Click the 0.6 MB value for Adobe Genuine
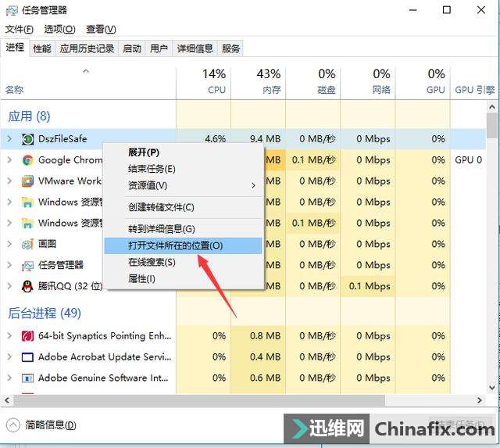 (266, 378)
